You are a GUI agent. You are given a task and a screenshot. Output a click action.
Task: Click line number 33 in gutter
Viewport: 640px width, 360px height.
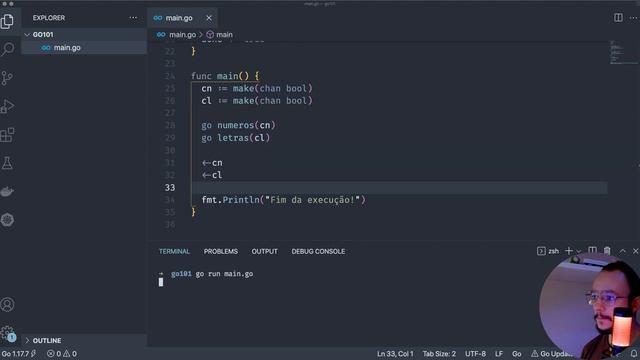[x=170, y=187]
